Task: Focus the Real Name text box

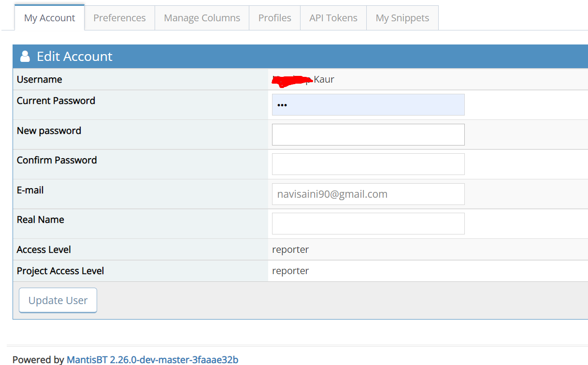Action: tap(368, 223)
